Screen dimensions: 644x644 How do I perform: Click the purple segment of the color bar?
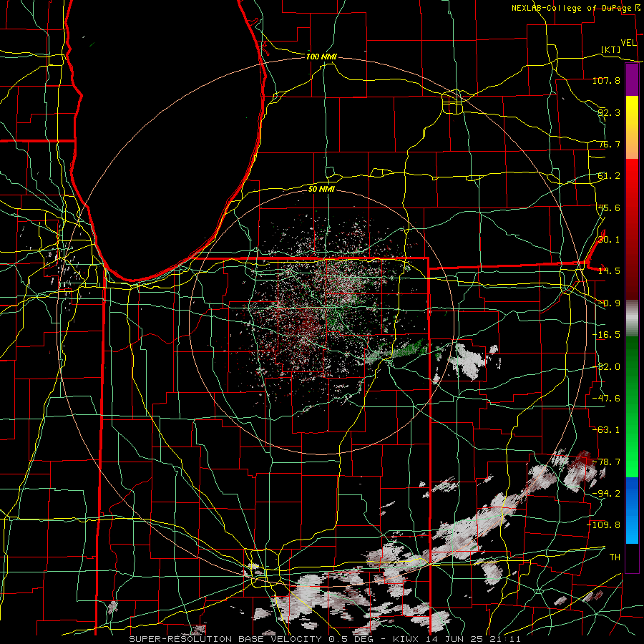click(x=632, y=80)
